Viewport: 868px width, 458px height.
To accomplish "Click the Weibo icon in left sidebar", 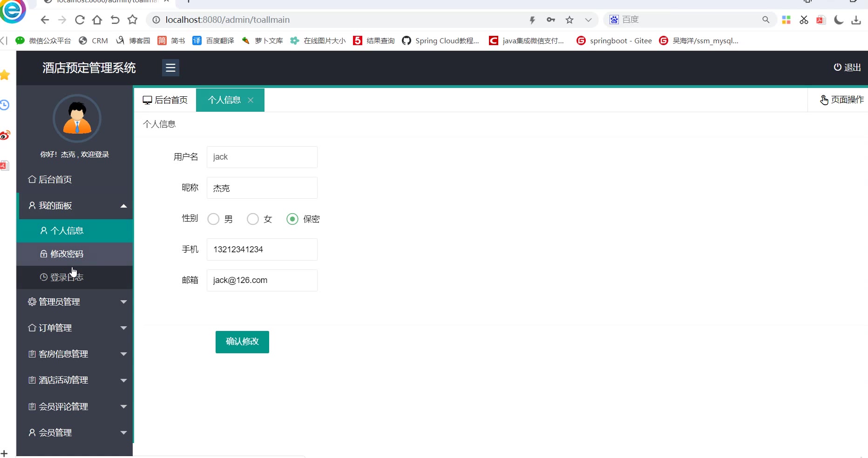I will 5,135.
